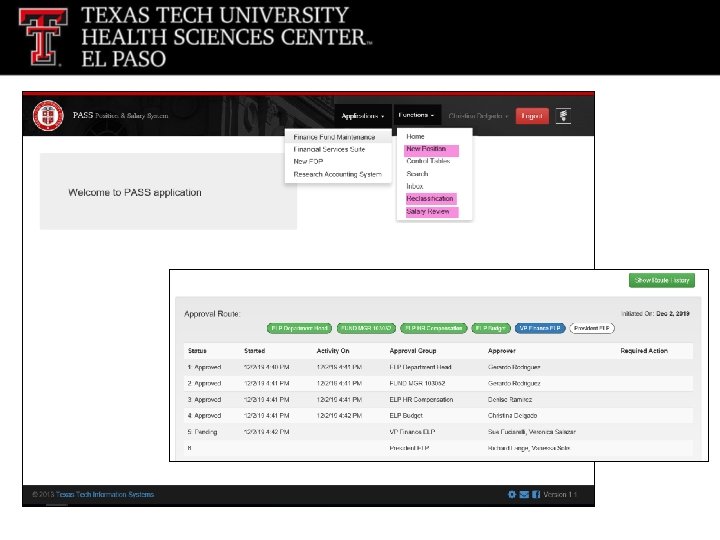Viewport: 720px width, 540px height.
Task: Click the envelope mail icon in the footer
Action: pos(524,494)
